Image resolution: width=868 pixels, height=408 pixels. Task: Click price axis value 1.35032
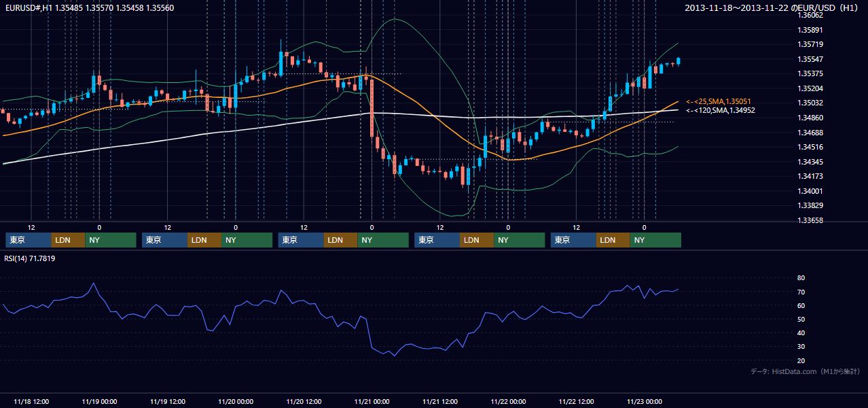tap(810, 103)
